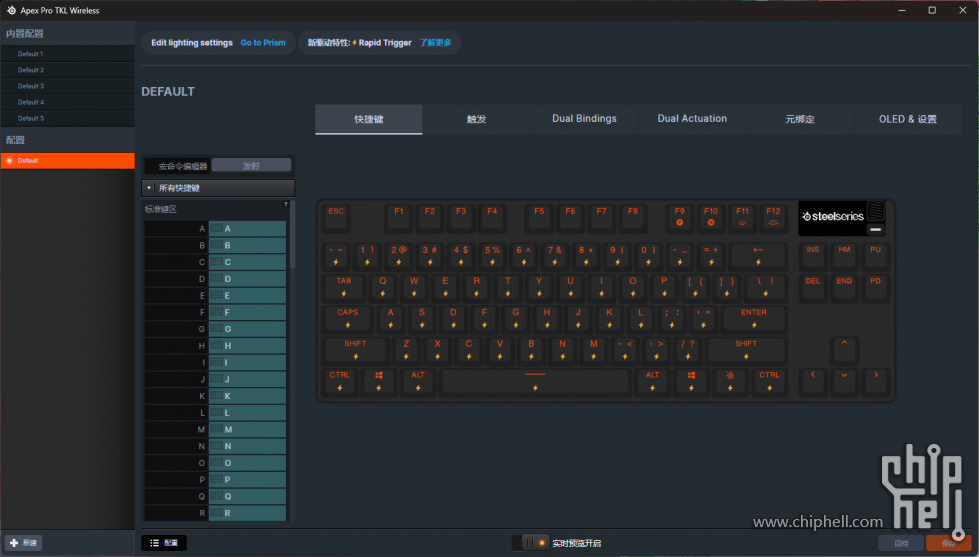The width and height of the screenshot is (979, 557).
Task: Select the HM home key
Action: click(x=844, y=256)
